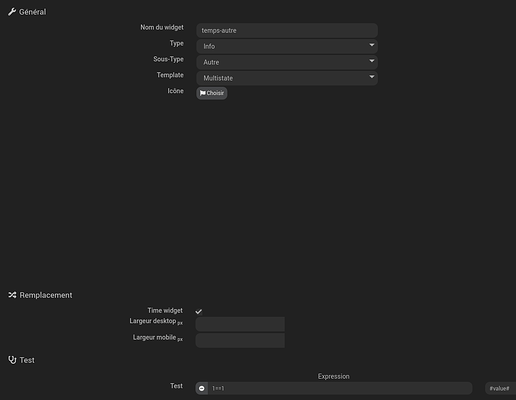Screen dimensions: 516x400
Task: Click the stethoscope icon beside Test
Action: [12, 360]
